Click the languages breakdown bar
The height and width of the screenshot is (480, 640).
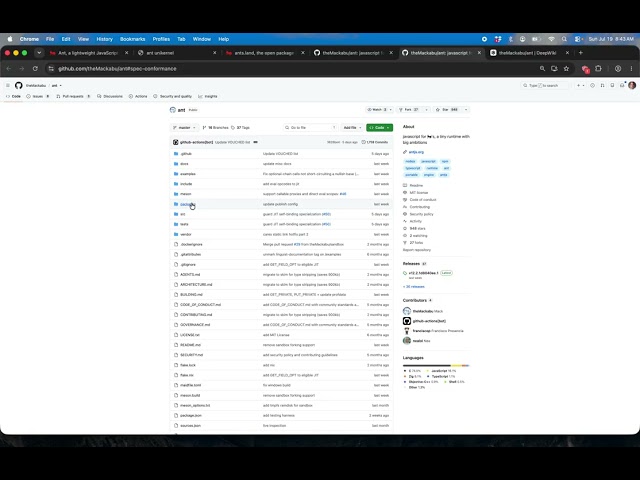pyautogui.click(x=436, y=366)
